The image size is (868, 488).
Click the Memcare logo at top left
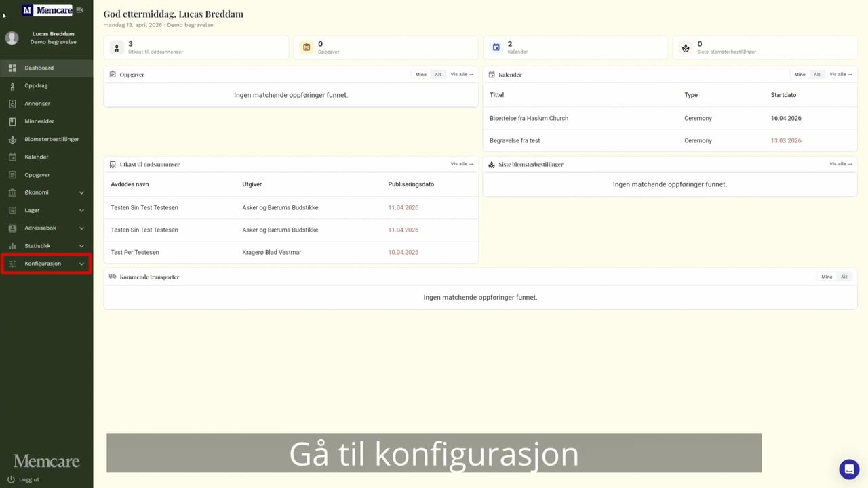tap(47, 10)
